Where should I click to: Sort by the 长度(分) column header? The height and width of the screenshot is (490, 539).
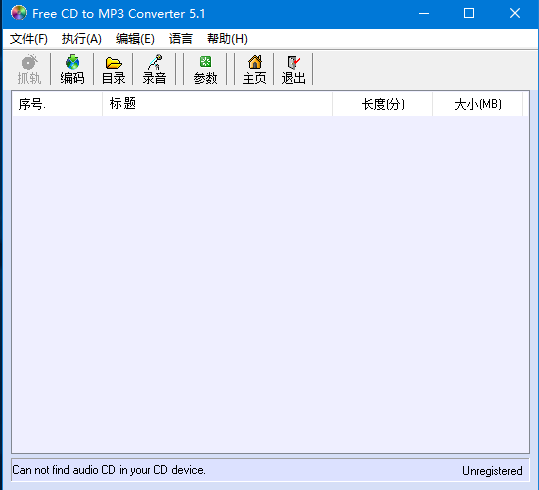382,104
